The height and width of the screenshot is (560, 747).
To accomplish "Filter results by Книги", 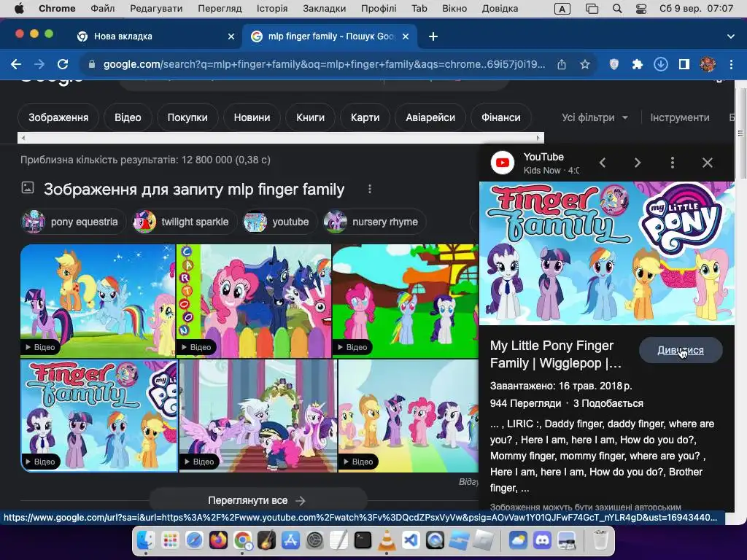I will pyautogui.click(x=310, y=117).
